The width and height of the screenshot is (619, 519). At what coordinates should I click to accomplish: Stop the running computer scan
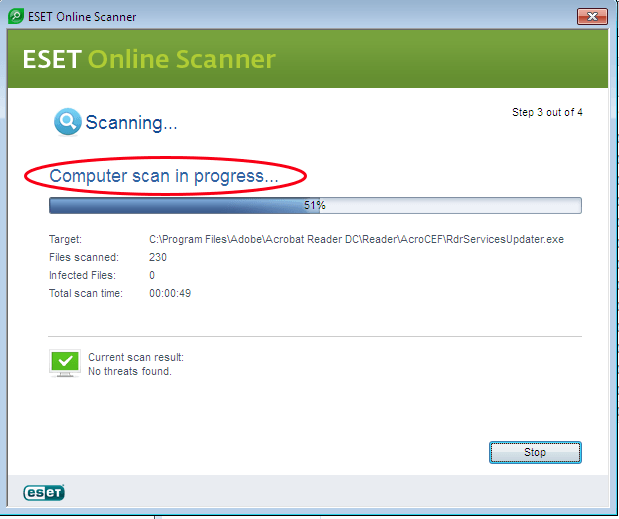(x=535, y=452)
